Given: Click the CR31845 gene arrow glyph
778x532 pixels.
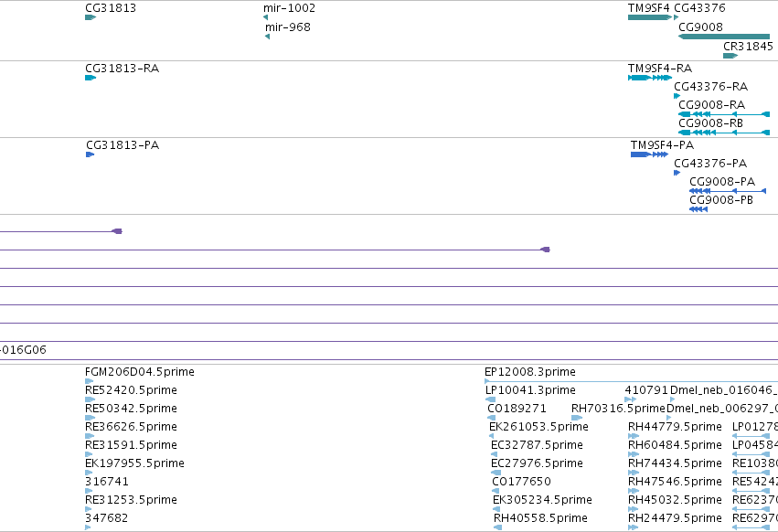Looking at the screenshot, I should pos(730,56).
